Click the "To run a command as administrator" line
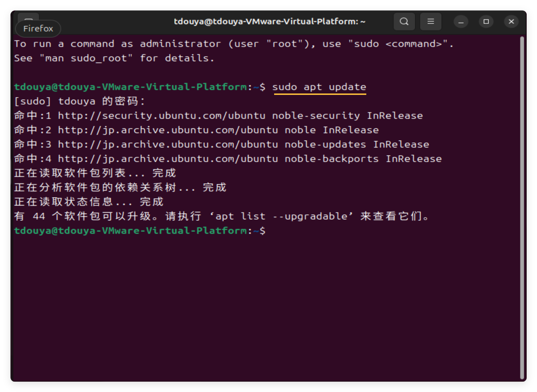Image resolution: width=537 pixels, height=392 pixels. (234, 44)
